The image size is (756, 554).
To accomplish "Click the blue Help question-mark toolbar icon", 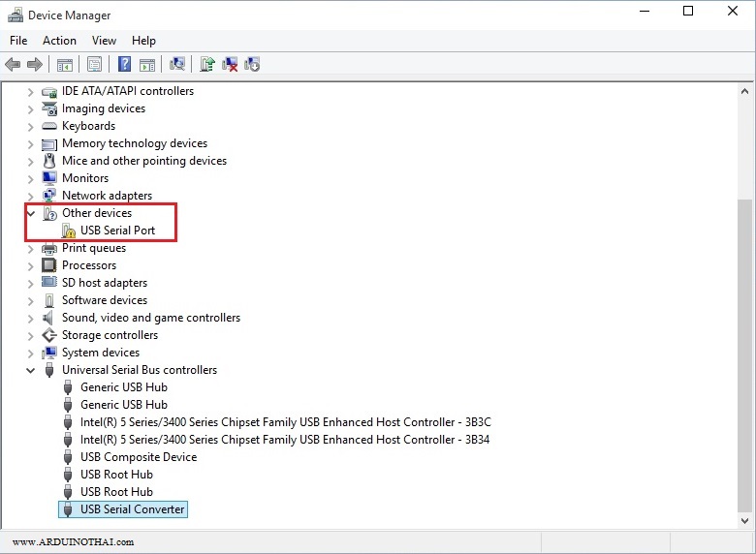I will (124, 64).
